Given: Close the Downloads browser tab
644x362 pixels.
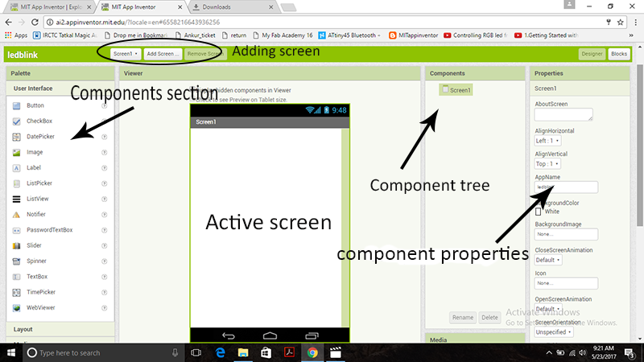Looking at the screenshot, I should [x=270, y=7].
